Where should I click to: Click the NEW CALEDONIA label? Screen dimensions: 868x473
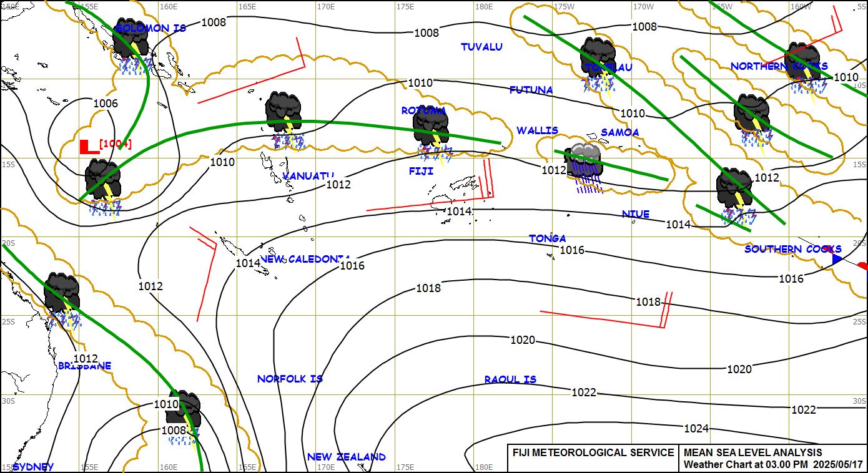point(305,259)
